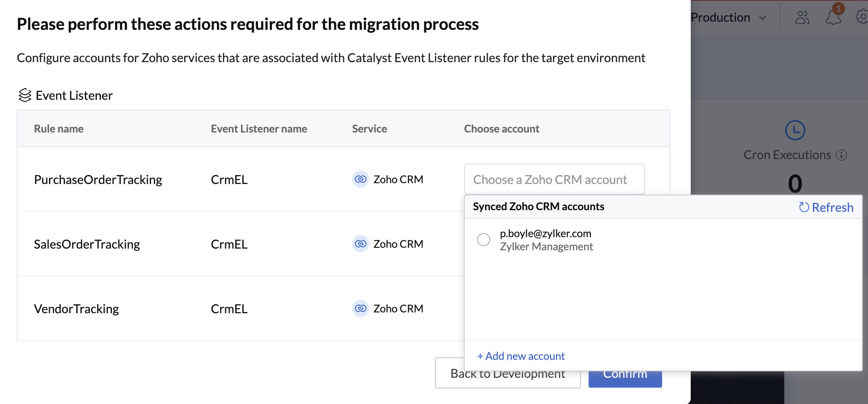Add a new Zoho CRM account
The height and width of the screenshot is (404, 868).
click(x=520, y=356)
